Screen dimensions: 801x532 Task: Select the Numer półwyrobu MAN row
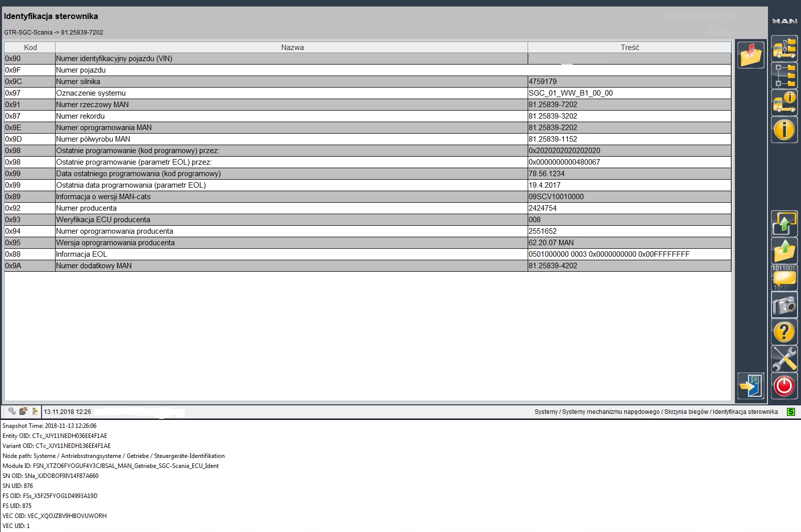click(x=368, y=139)
